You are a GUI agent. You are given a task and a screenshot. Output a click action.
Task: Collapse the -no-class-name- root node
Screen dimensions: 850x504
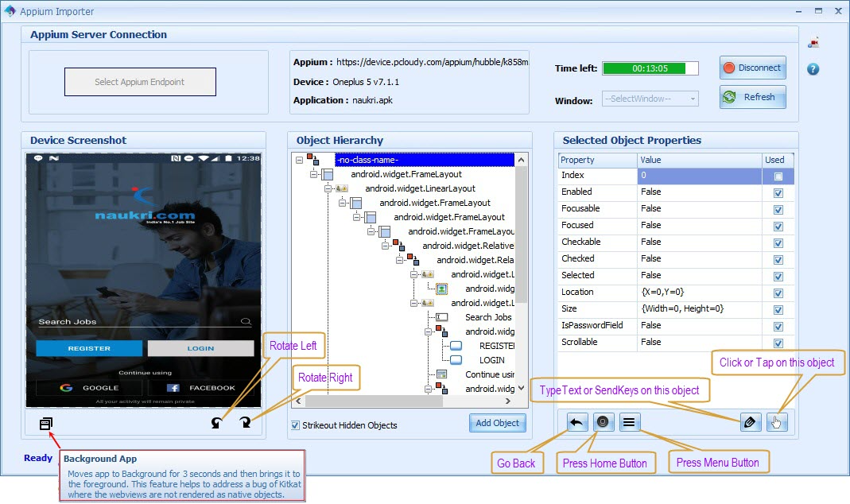coord(300,160)
